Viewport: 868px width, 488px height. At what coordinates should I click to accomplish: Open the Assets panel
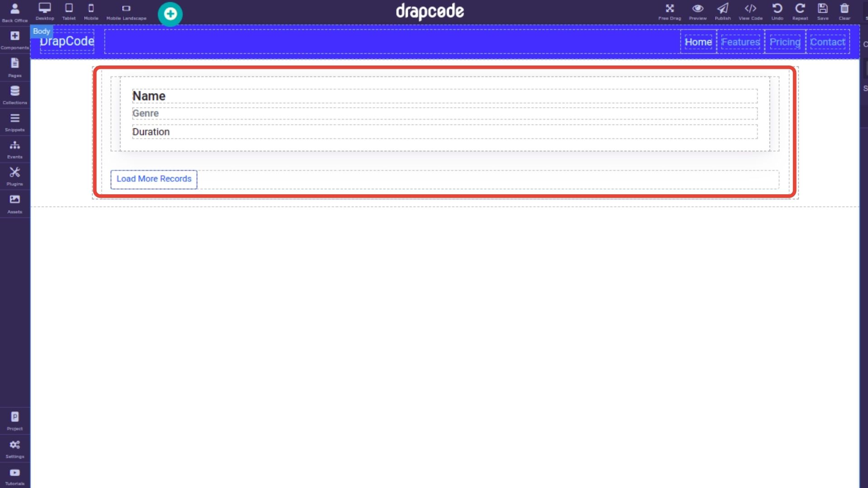point(14,203)
